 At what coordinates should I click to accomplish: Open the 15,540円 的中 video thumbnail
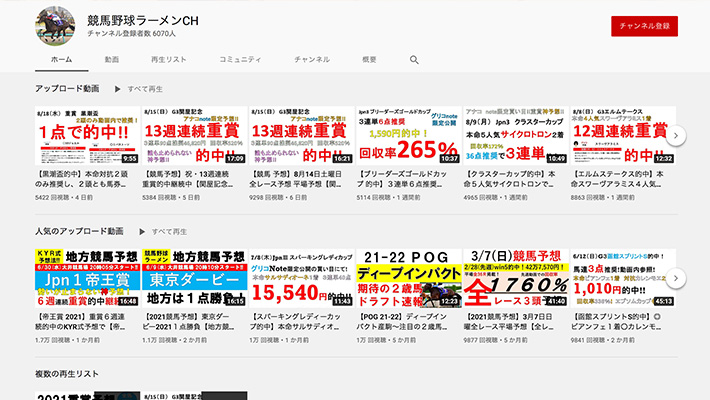pyautogui.click(x=302, y=278)
